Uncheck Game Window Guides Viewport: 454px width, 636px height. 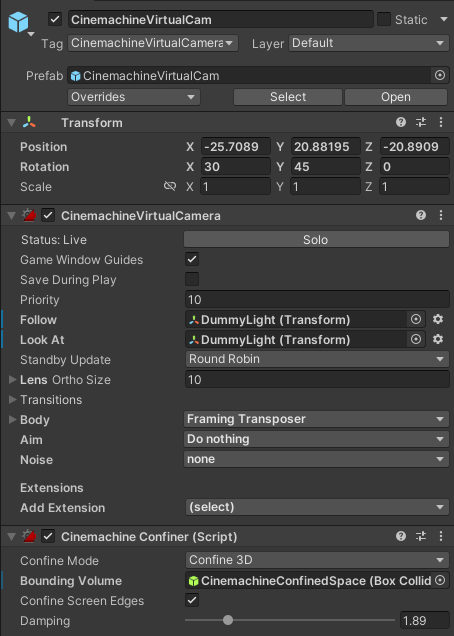coord(192,259)
